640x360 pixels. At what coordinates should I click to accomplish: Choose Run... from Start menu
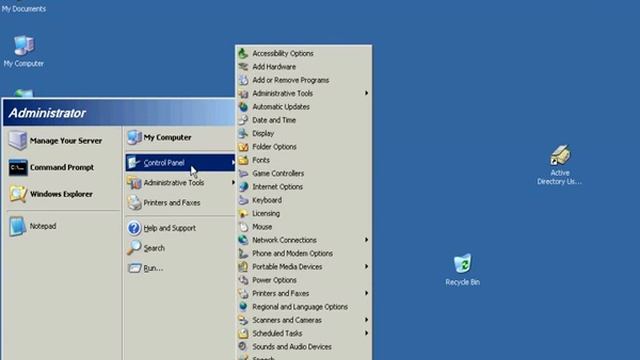180,268
